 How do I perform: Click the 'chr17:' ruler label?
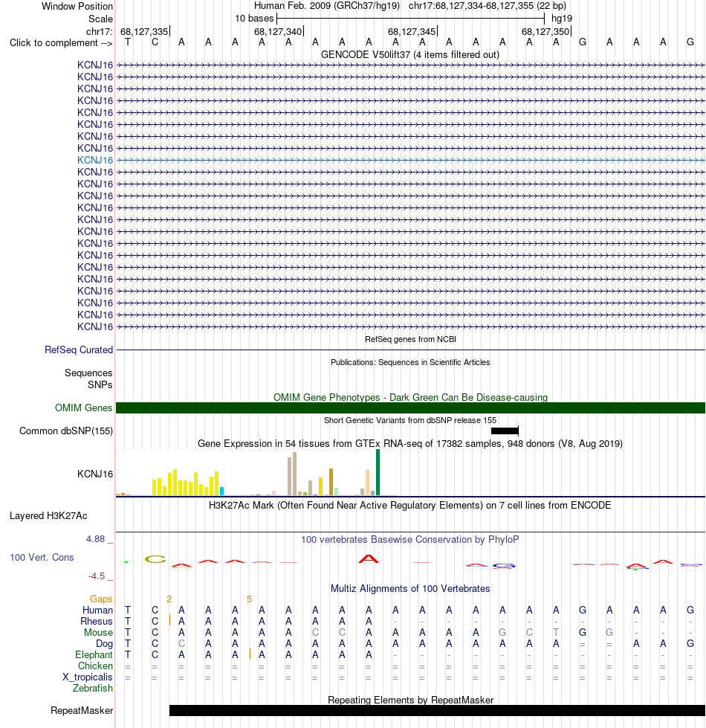[x=100, y=31]
